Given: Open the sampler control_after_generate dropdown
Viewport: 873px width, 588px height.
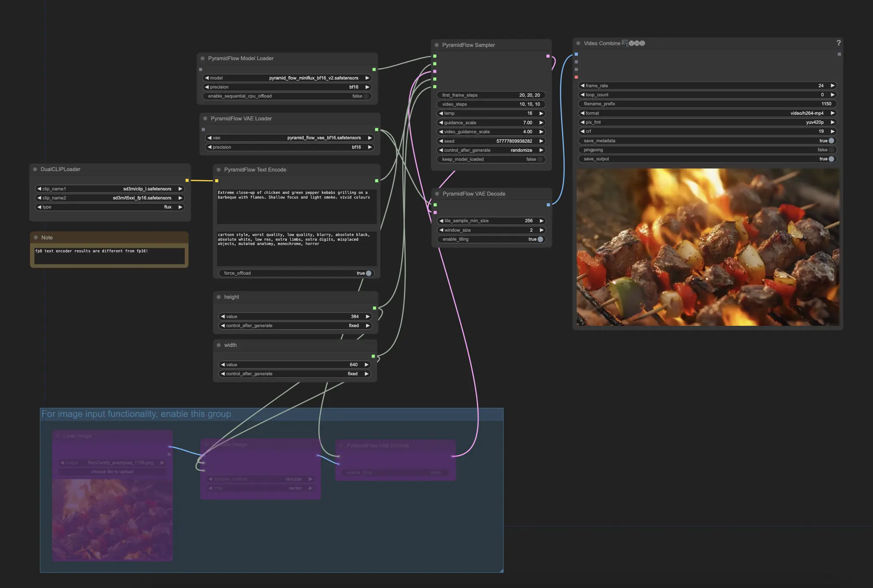Looking at the screenshot, I should 491,150.
